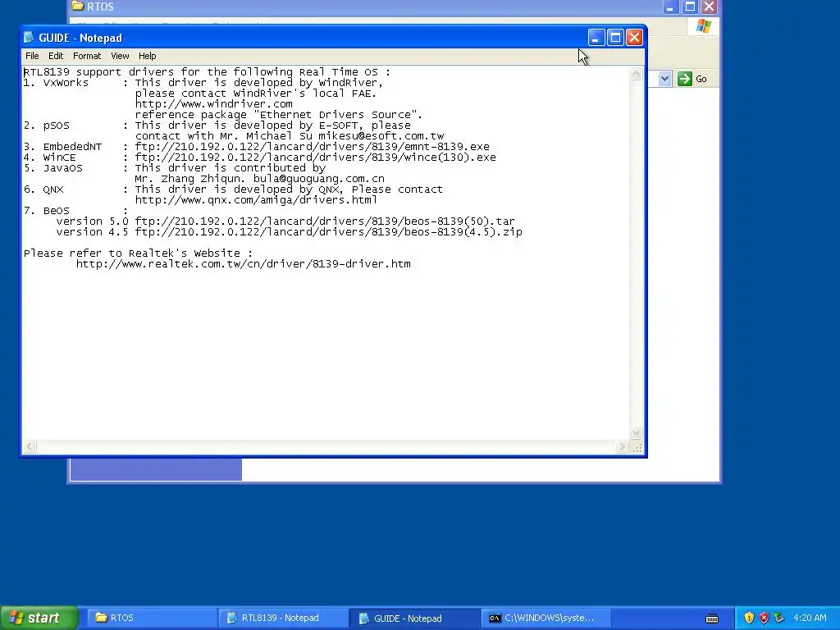Viewport: 840px width, 630px height.
Task: Click the "7. BeOS" entry
Action: pyautogui.click(x=47, y=211)
